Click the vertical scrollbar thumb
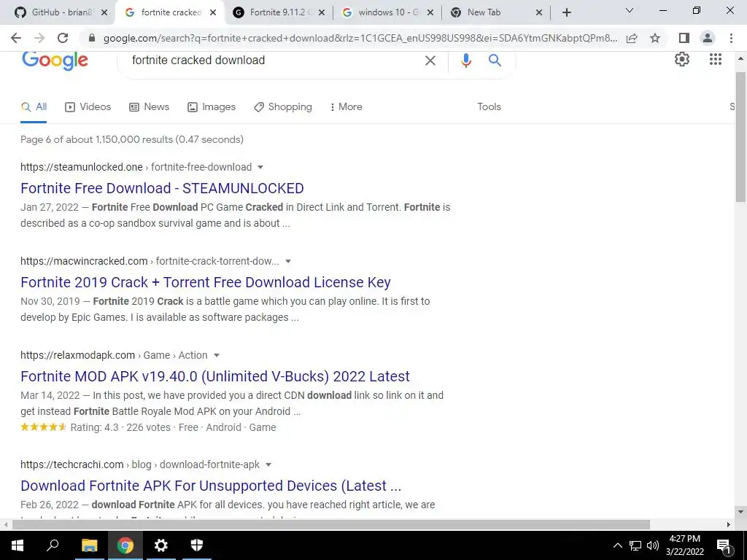747x560 pixels. (740, 137)
